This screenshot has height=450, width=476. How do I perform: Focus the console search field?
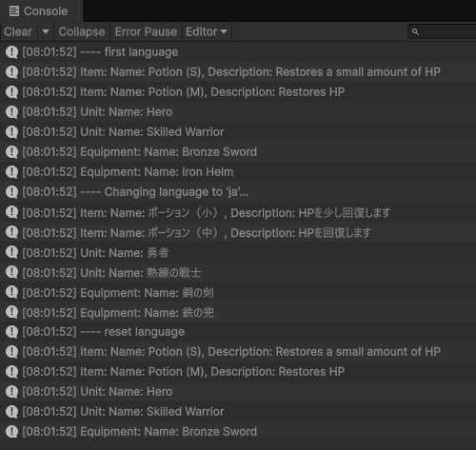[x=442, y=31]
